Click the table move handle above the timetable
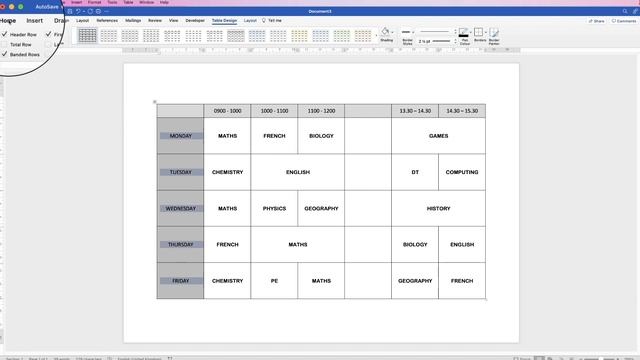Screen dimensions: 640x360 click(x=155, y=102)
